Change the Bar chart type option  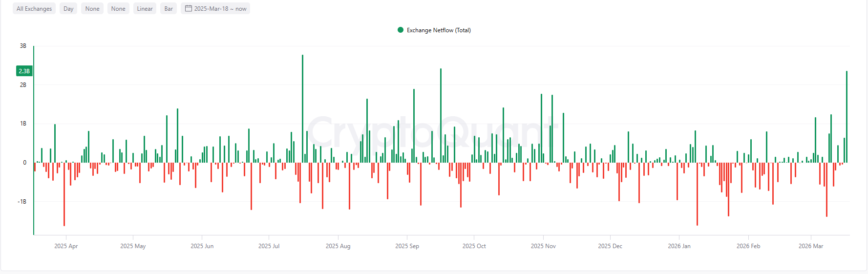(169, 9)
